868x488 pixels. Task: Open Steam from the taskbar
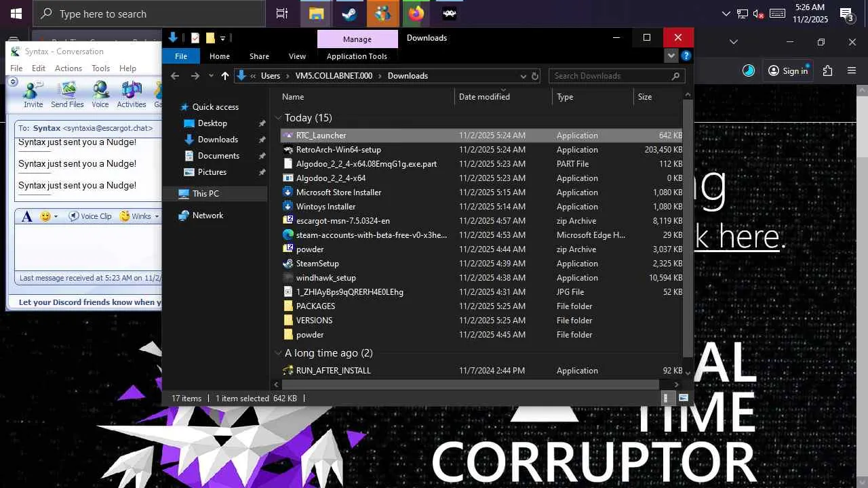(350, 14)
